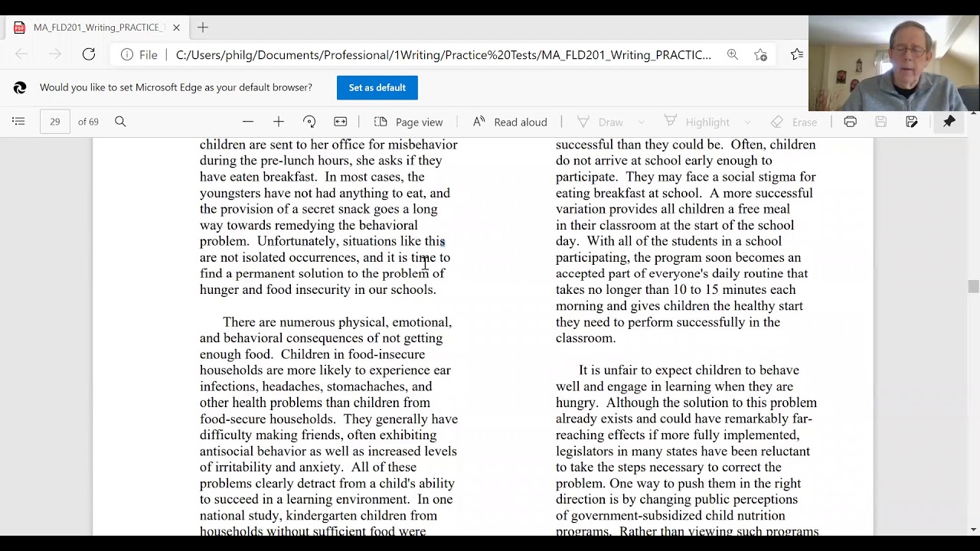Viewport: 980px width, 551px height.
Task: Go back to previous page
Action: (x=21, y=54)
